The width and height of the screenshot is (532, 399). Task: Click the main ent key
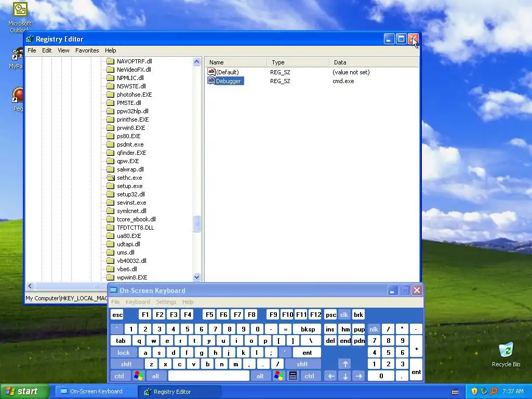pos(307,353)
